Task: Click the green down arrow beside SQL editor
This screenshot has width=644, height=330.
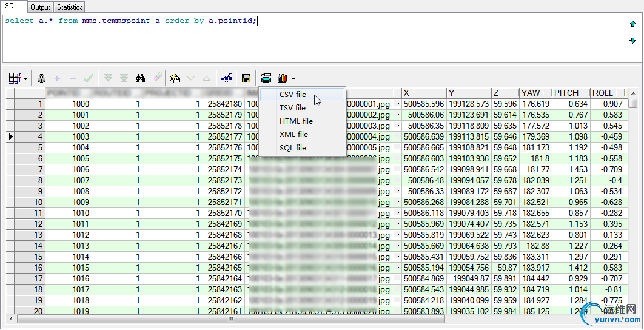Action: [632, 41]
